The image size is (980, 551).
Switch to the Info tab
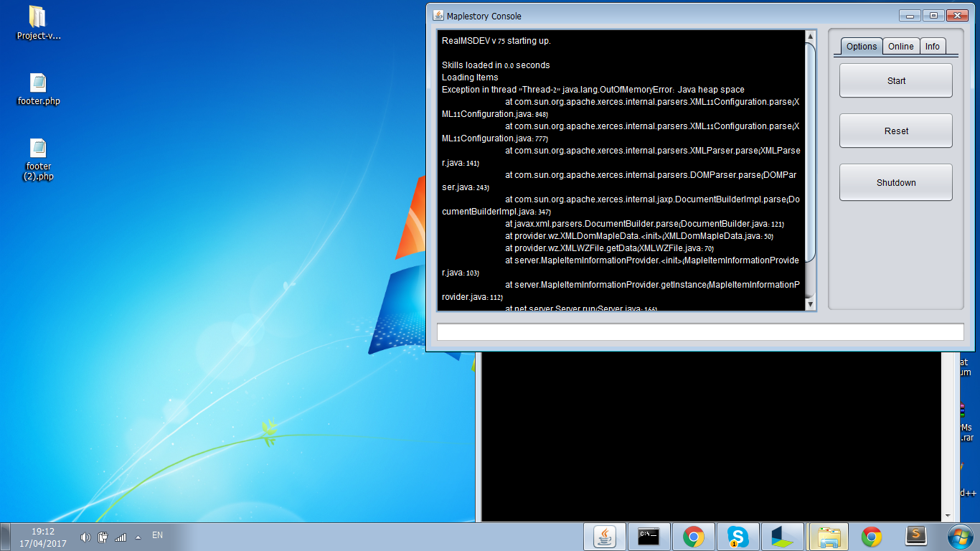(933, 46)
